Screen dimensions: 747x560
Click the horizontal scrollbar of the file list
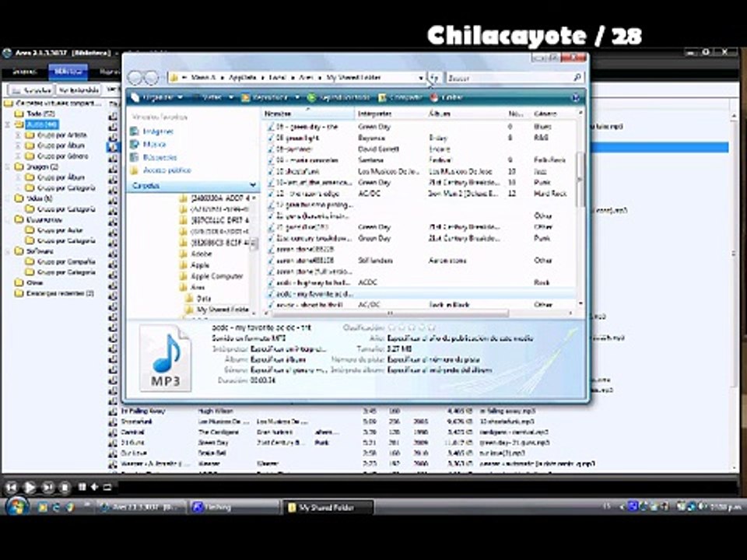[390, 313]
